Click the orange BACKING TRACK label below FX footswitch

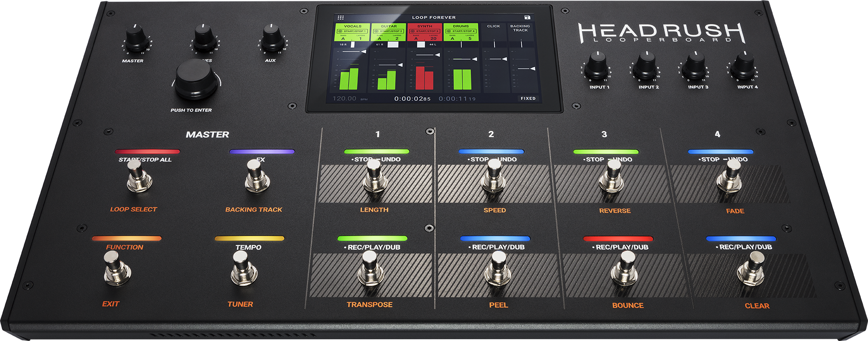point(254,209)
